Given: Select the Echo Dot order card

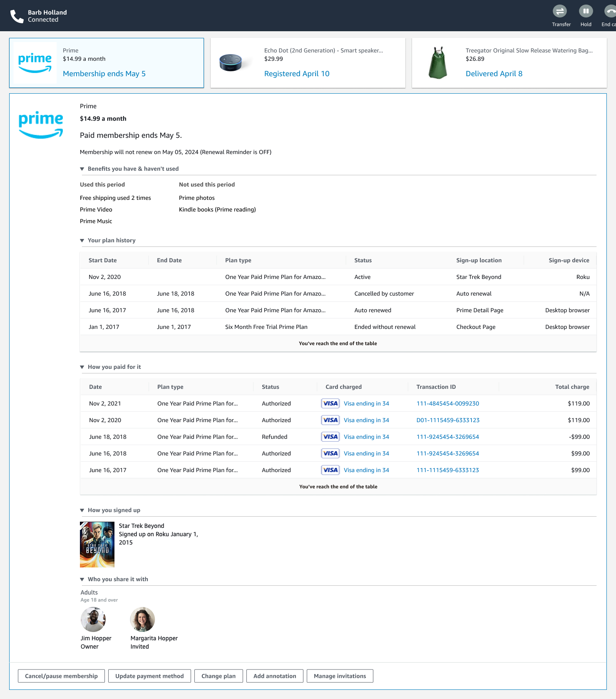Looking at the screenshot, I should coord(308,63).
